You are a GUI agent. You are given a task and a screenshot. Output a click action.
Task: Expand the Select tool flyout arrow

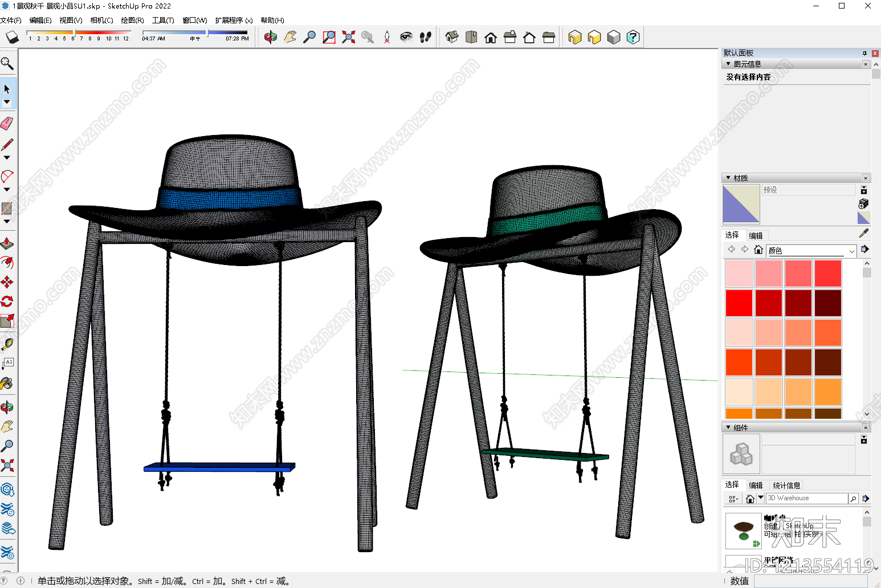[x=7, y=103]
